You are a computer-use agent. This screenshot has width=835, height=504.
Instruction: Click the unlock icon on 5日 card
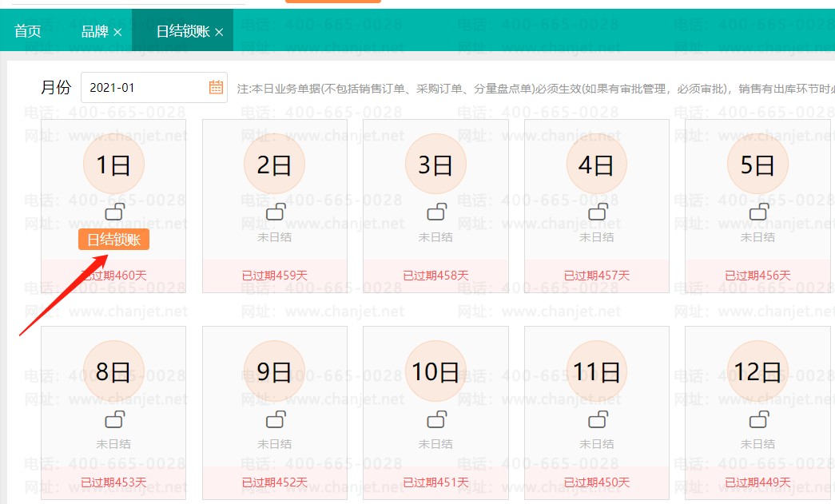click(x=759, y=212)
